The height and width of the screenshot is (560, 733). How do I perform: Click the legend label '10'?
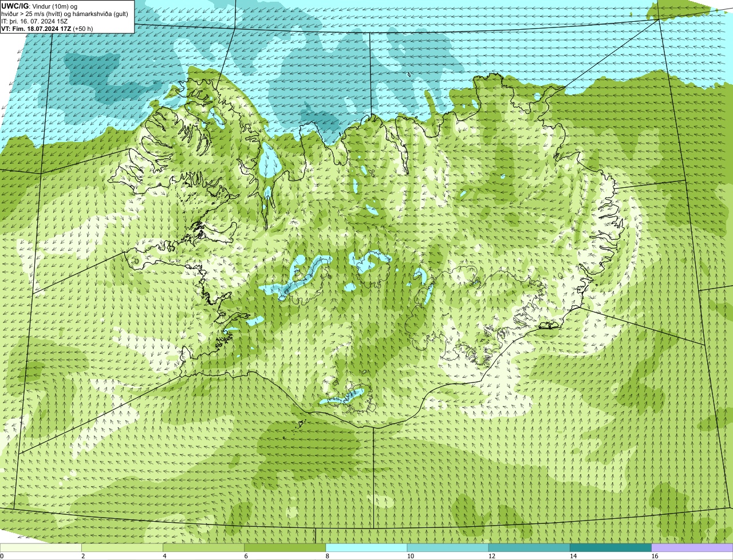coord(410,556)
